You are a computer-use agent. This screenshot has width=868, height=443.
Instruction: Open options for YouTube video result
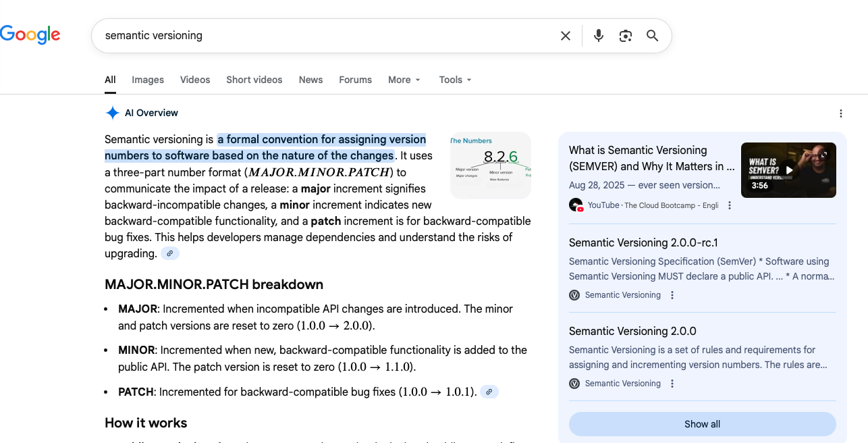point(730,205)
